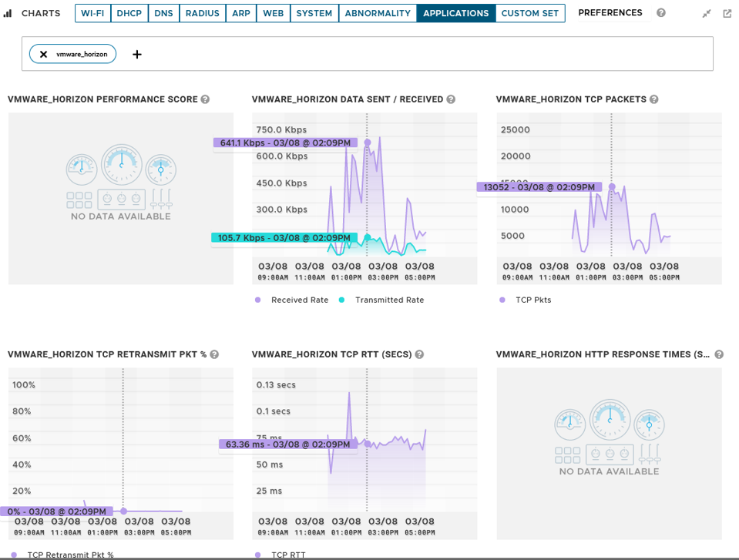Show help for Data Sent / Received chart
Screen dimensions: 739x560
451,99
